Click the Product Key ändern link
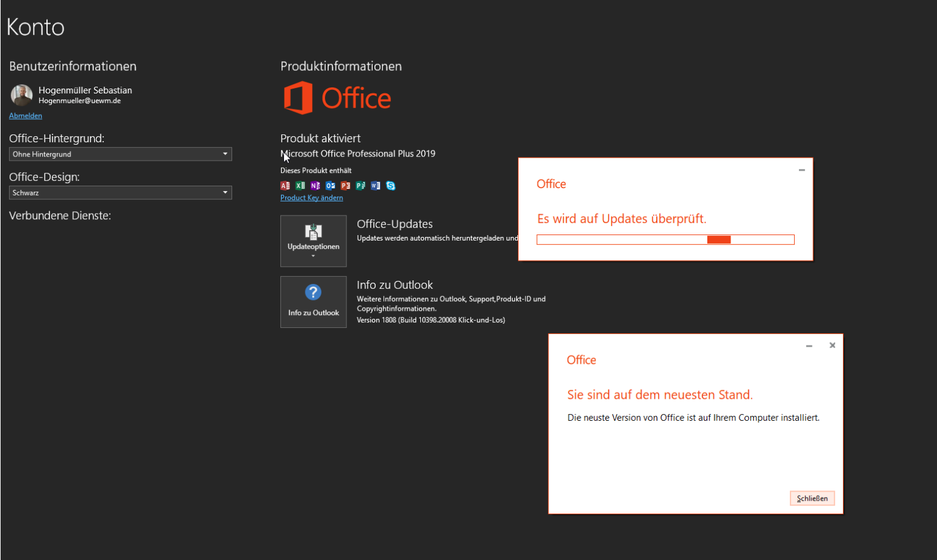The image size is (937, 560). (312, 198)
